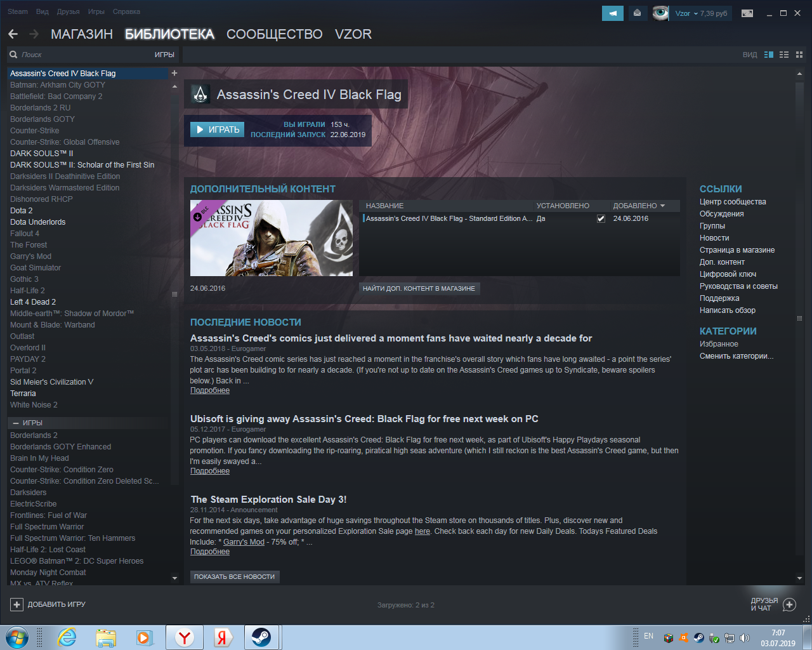Click the Vzor profile avatar
The width and height of the screenshot is (812, 650).
660,13
